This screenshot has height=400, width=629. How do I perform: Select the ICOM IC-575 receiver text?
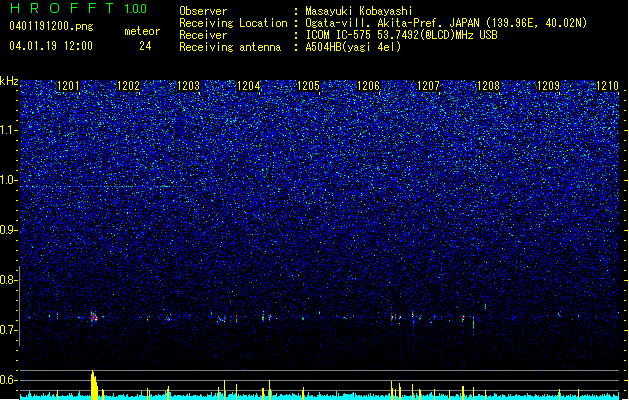tap(402, 35)
